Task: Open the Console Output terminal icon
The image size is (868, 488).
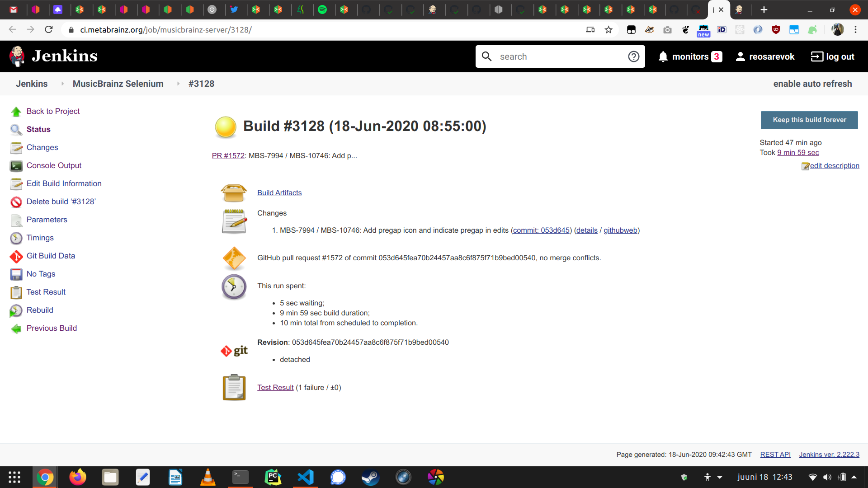Action: 16,166
